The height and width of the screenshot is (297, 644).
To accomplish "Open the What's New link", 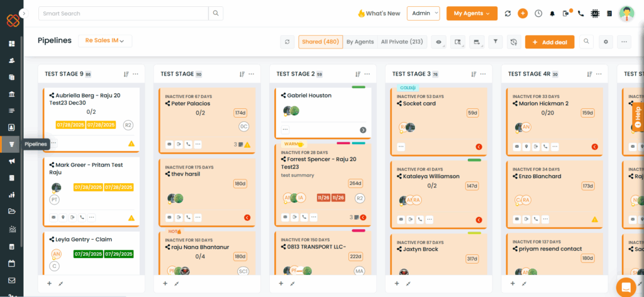I will (379, 14).
